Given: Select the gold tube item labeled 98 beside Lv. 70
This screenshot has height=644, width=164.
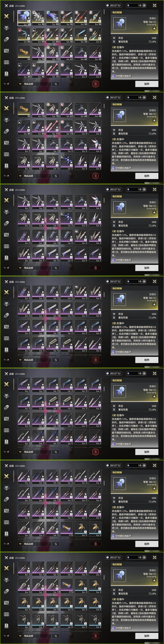Looking at the screenshot, I should pyautogui.click(x=24, y=53).
